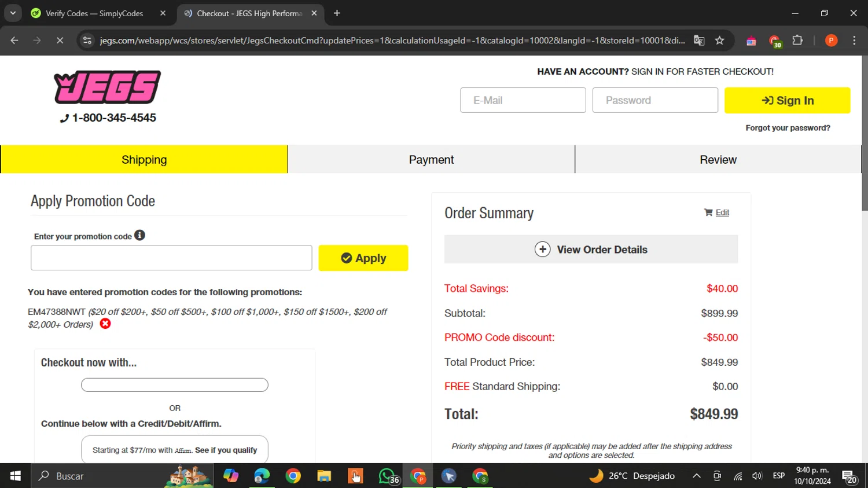Go forward in browser history
Image resolution: width=868 pixels, height=488 pixels.
click(37, 40)
